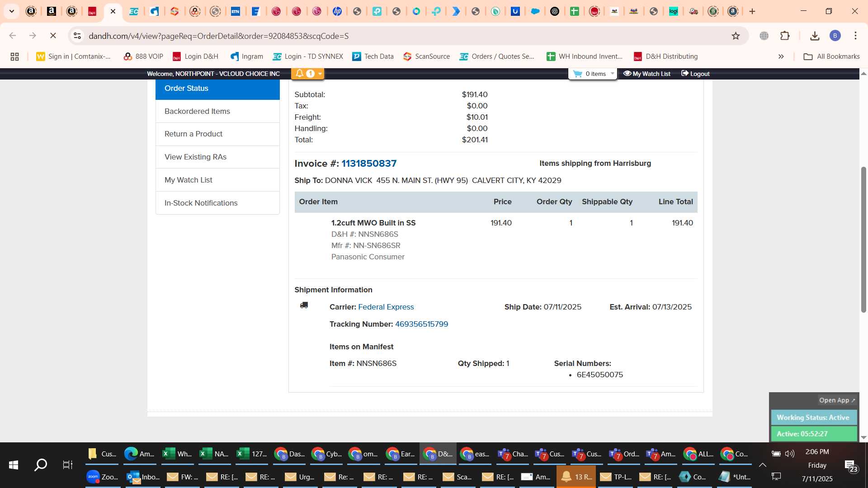The width and height of the screenshot is (868, 488).
Task: Open the Amazon 'a' black tab
Action: tap(52, 11)
